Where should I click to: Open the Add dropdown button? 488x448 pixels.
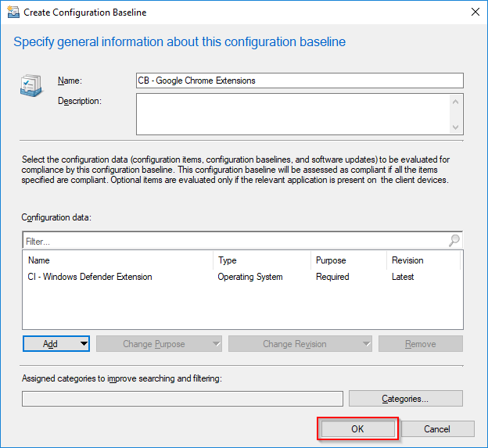pyautogui.click(x=56, y=344)
